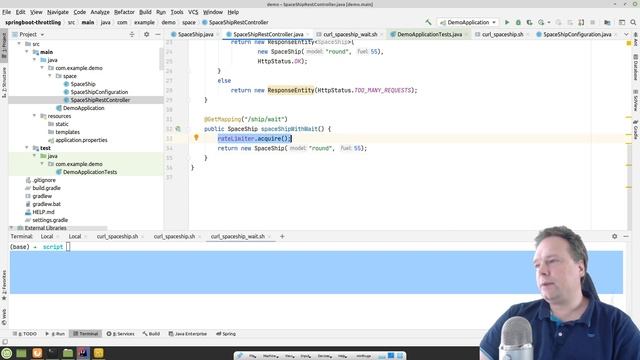This screenshot has width=640, height=360.
Task: Open the Linux Mint start menu
Action: (7, 353)
